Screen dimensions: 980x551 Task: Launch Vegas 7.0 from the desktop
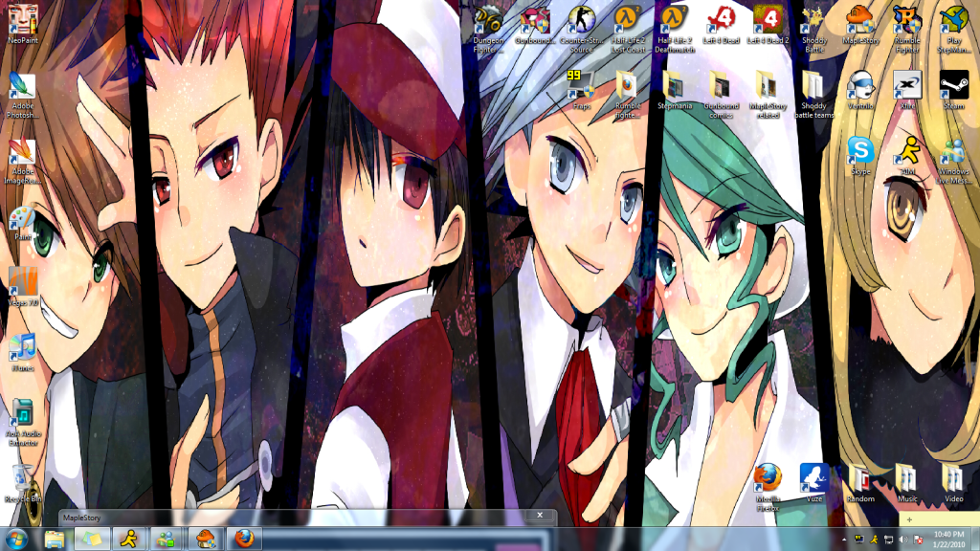(23, 287)
